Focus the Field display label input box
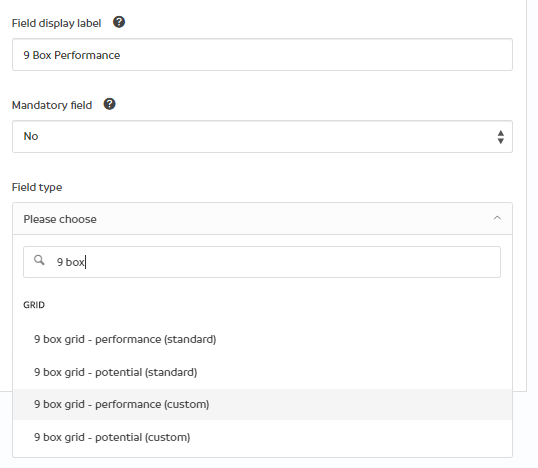 (x=262, y=55)
